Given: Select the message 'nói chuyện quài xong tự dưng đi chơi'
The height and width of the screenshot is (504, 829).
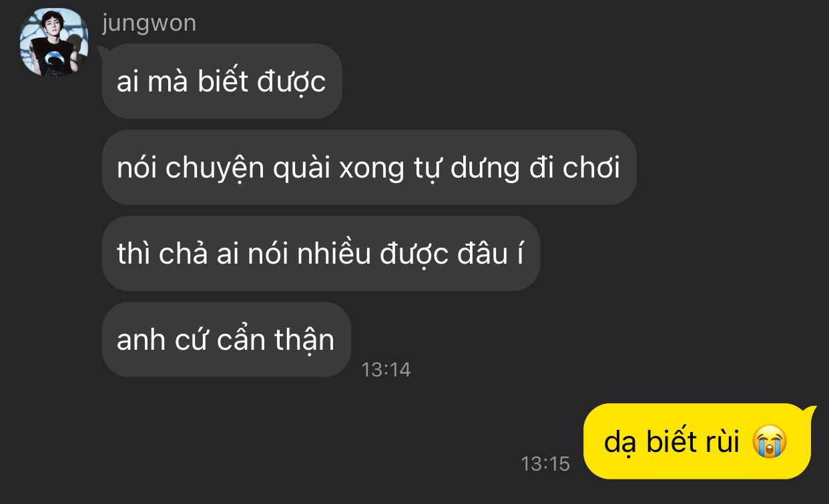Looking at the screenshot, I should [x=369, y=167].
